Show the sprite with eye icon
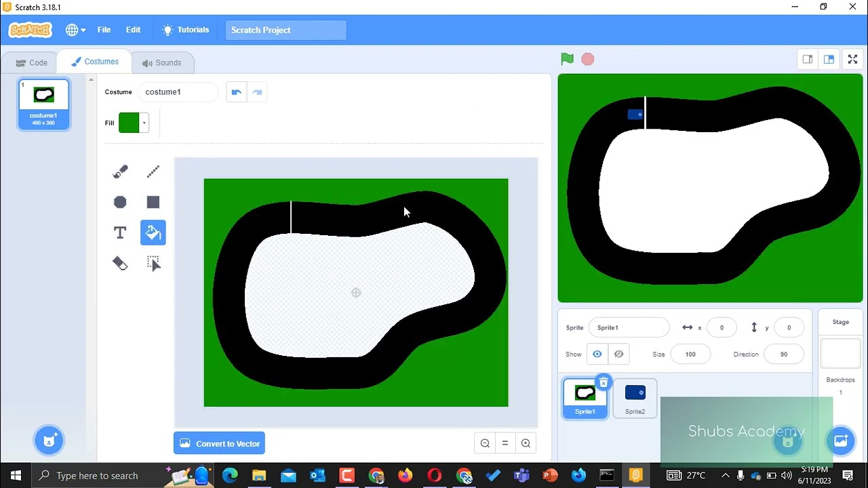This screenshot has height=488, width=868. pos(597,354)
